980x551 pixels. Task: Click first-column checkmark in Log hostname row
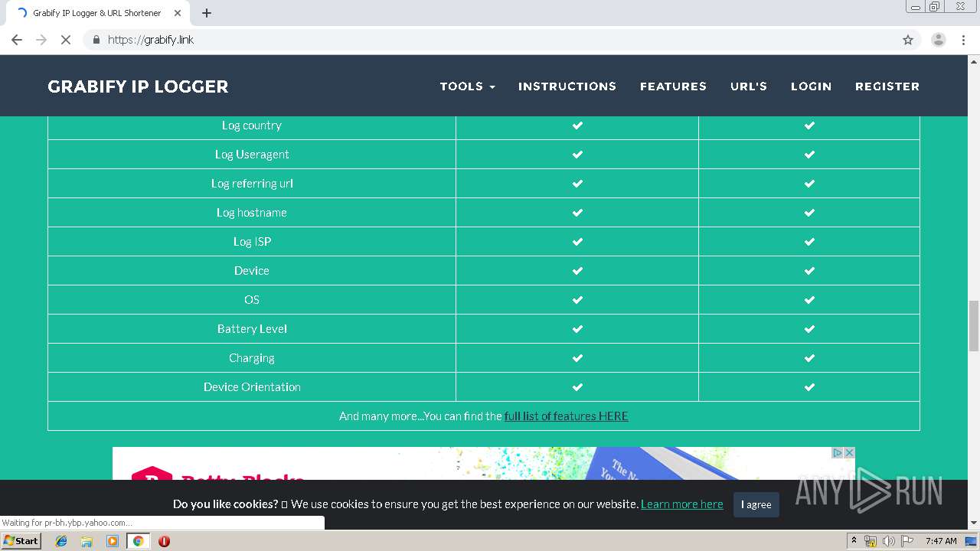coord(577,213)
